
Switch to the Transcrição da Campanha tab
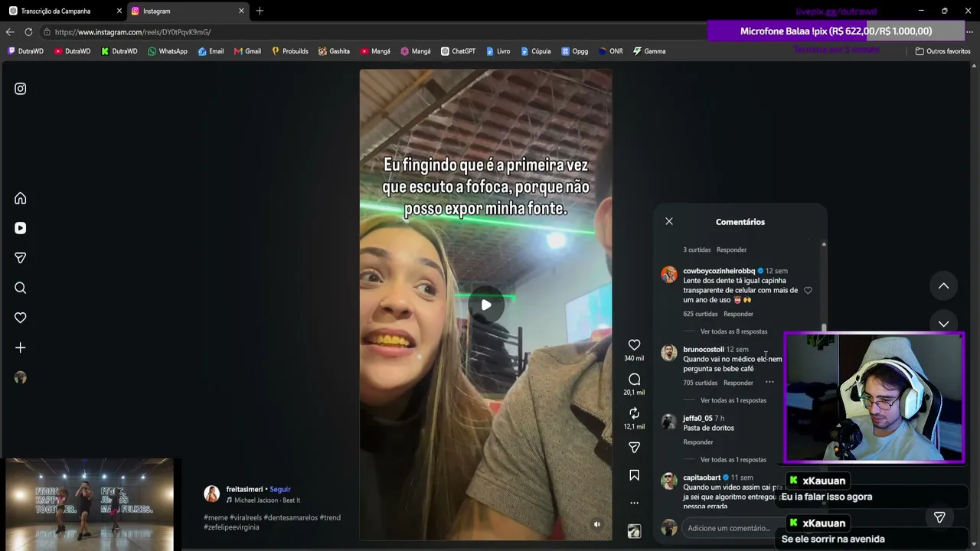click(56, 11)
